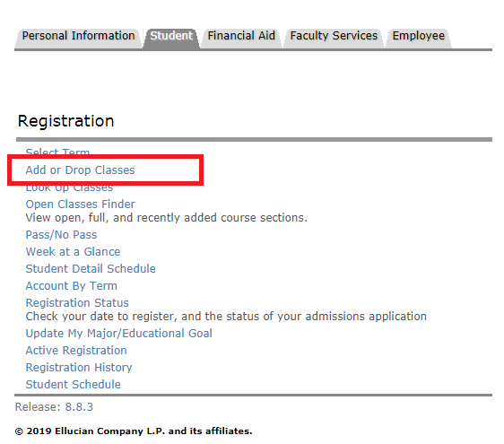Switch to the Student tab
504x444 pixels.
pyautogui.click(x=171, y=36)
